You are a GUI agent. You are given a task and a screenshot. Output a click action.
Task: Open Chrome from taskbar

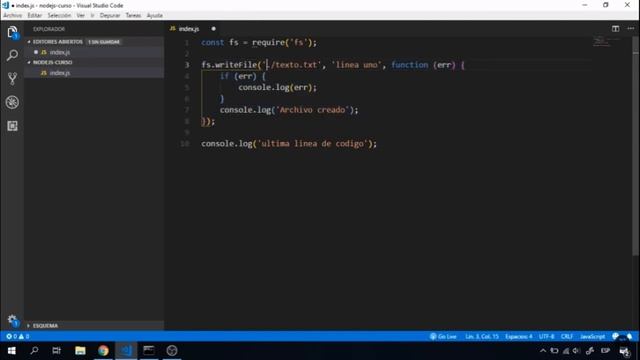pyautogui.click(x=103, y=351)
